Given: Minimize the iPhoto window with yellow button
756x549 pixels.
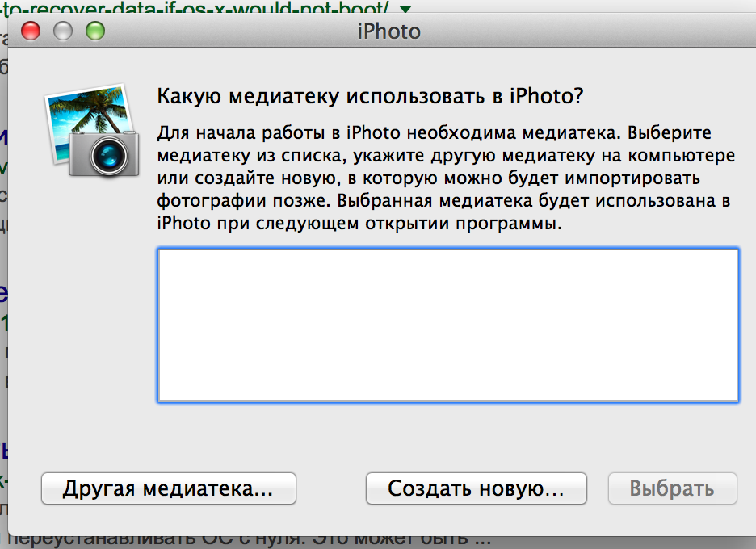Looking at the screenshot, I should tap(63, 32).
